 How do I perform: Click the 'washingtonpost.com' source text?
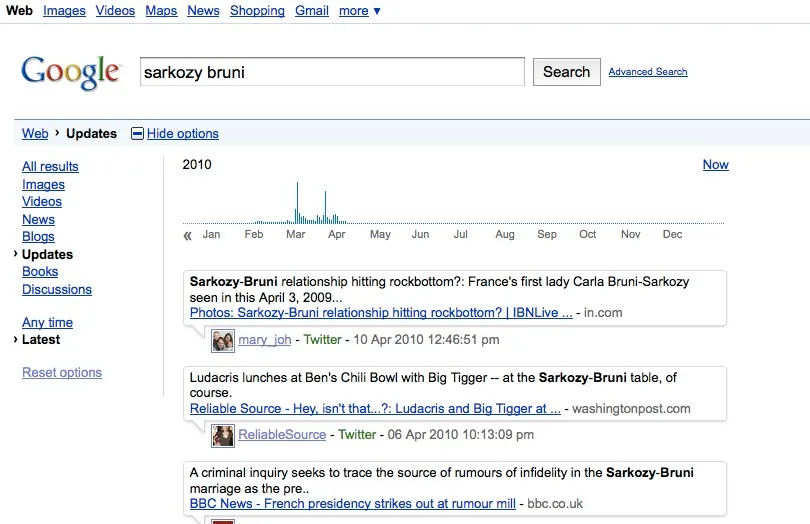click(631, 409)
